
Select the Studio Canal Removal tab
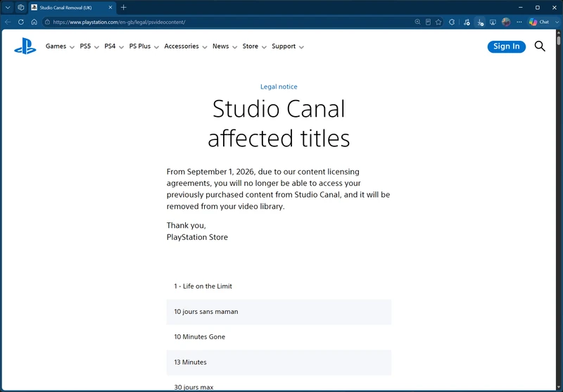click(72, 7)
